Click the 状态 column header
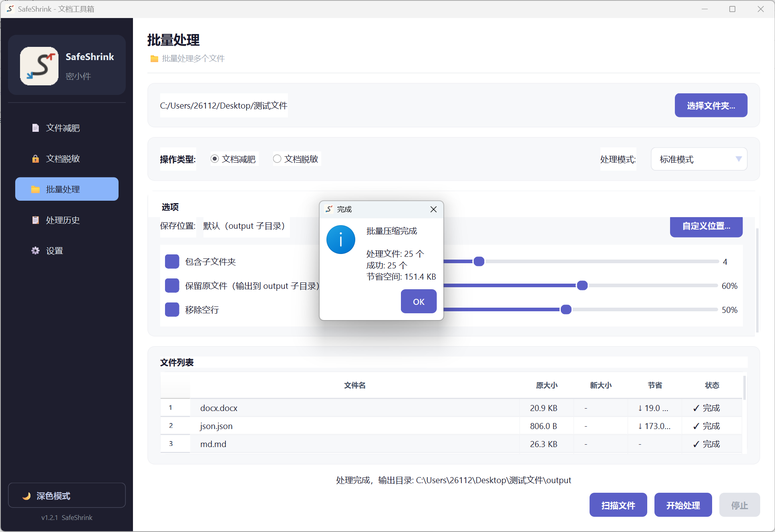Screen dimensions: 775x532 pyautogui.click(x=712, y=385)
